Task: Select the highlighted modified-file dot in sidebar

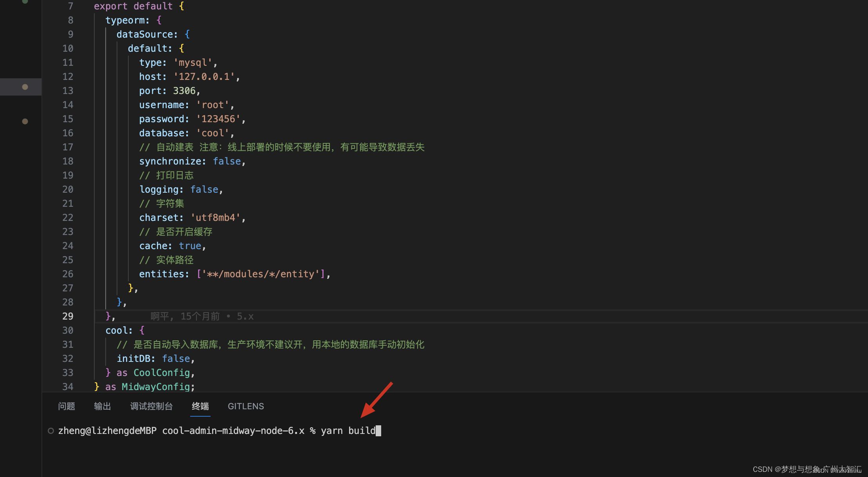Action: tap(25, 87)
